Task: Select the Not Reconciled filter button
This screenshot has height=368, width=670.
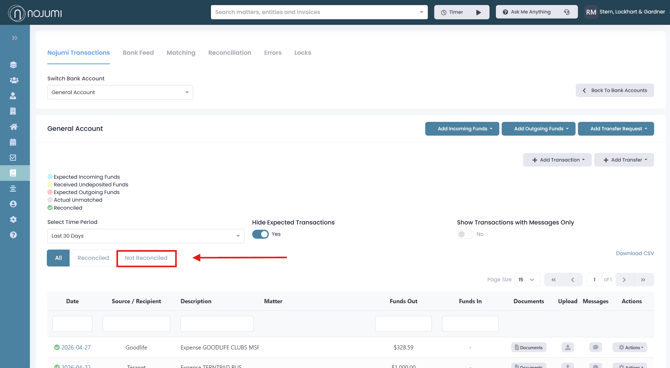Action: click(146, 258)
